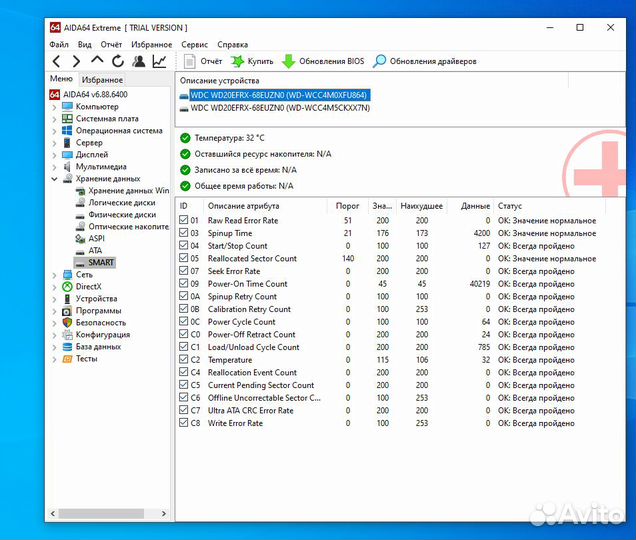This screenshot has width=636, height=540.
Task: Open Физические диски tree item
Action: point(116,215)
